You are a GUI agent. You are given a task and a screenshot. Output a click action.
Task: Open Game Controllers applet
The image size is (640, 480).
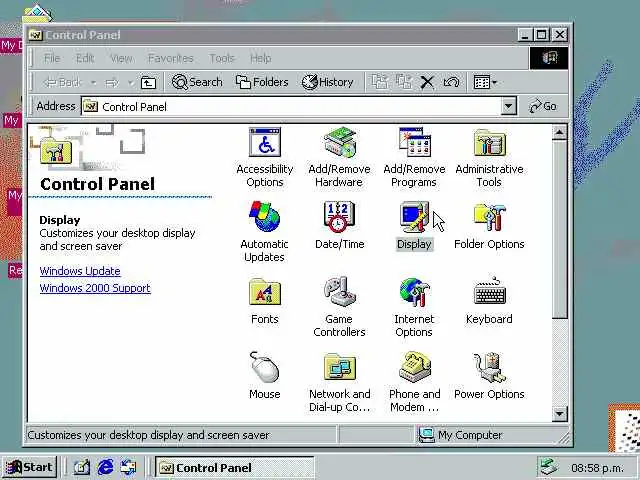(339, 307)
